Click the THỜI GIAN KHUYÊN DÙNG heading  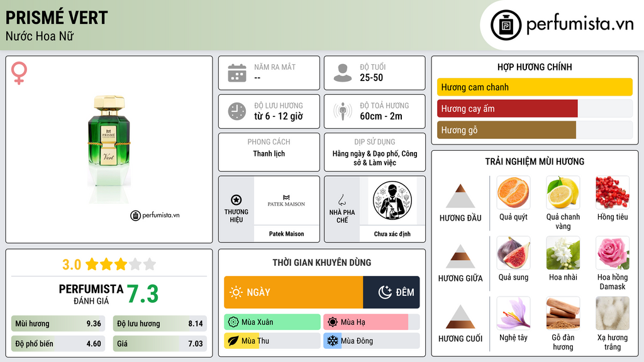point(322,263)
